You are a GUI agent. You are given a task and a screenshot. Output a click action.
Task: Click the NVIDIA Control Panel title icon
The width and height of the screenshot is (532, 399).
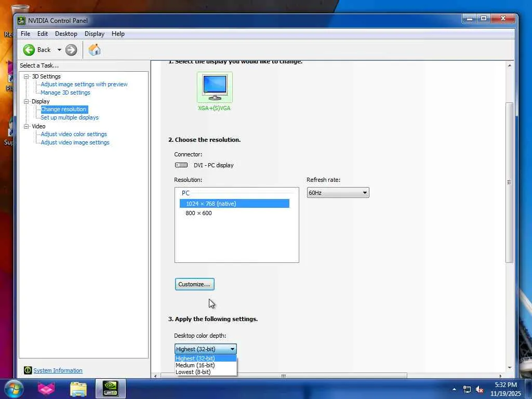21,21
